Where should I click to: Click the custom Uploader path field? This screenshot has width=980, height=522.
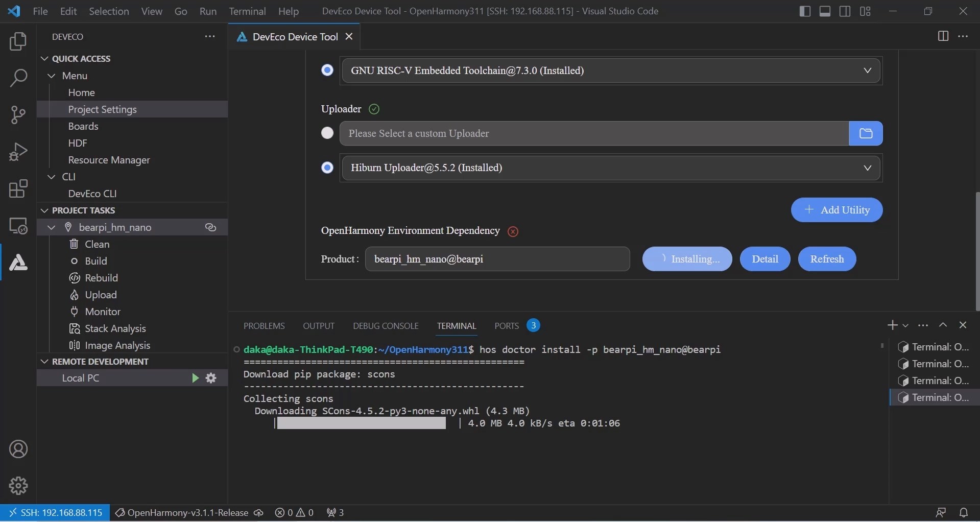594,133
